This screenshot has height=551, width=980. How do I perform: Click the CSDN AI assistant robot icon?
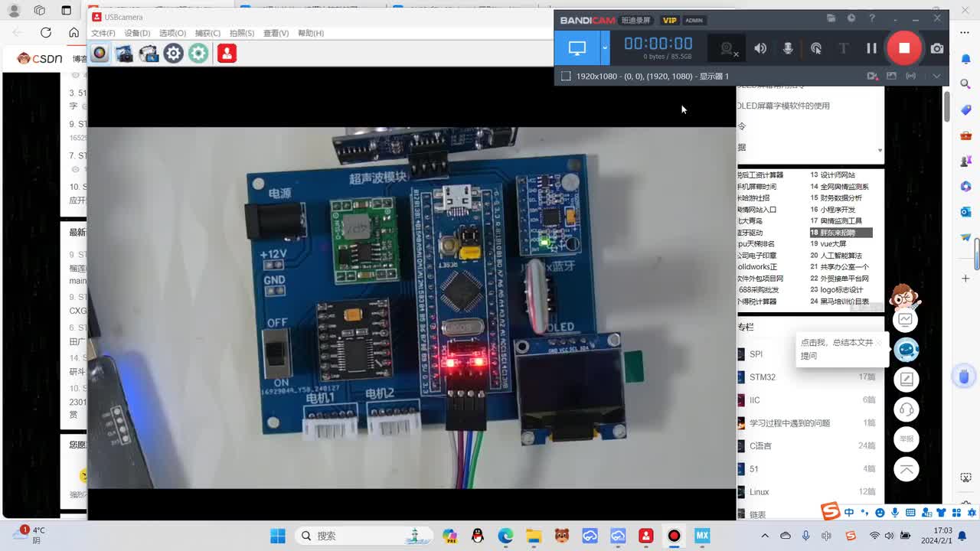(906, 349)
